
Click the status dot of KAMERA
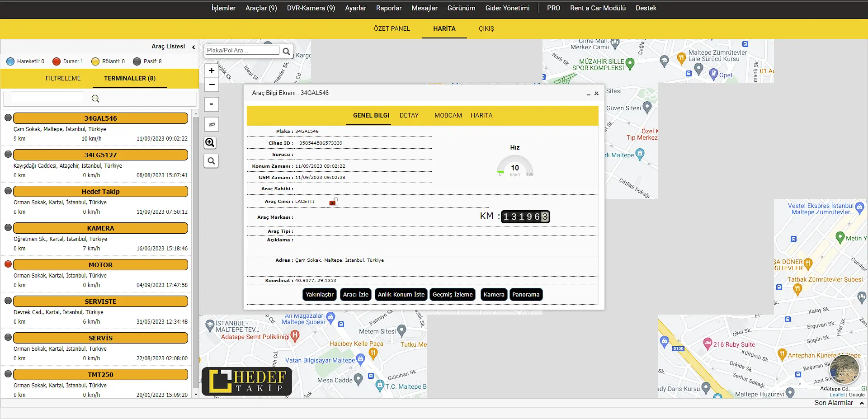tap(8, 227)
